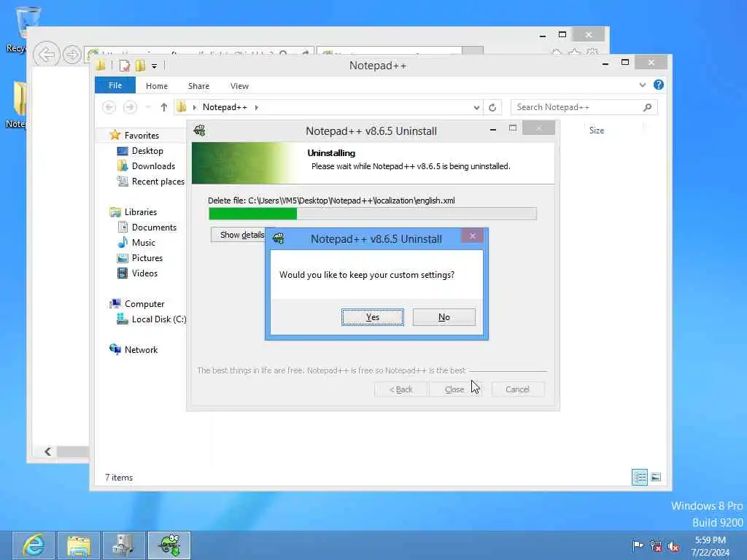The image size is (747, 560).
Task: Click New folder icon in quick access toolbar
Action: [x=140, y=66]
